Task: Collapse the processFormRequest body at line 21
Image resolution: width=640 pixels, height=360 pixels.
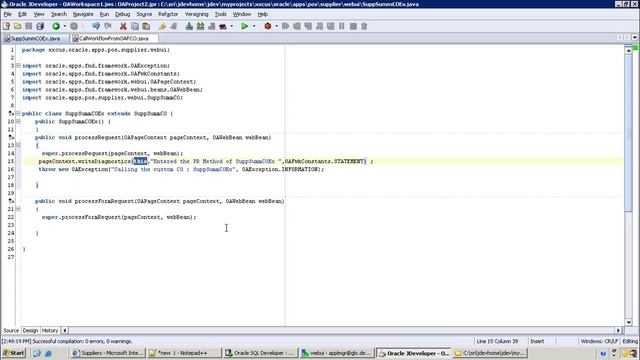Action: click(18, 209)
